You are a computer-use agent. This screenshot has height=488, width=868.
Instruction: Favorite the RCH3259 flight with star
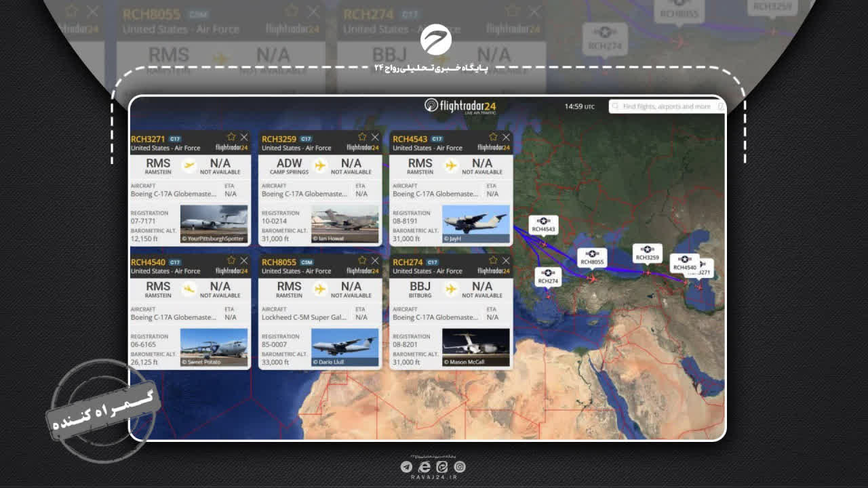(x=362, y=137)
